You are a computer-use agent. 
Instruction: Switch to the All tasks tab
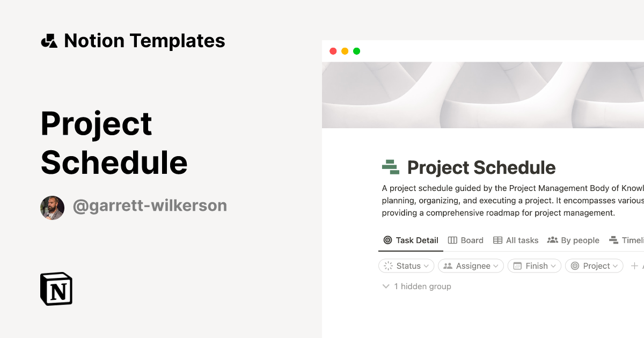(515, 240)
